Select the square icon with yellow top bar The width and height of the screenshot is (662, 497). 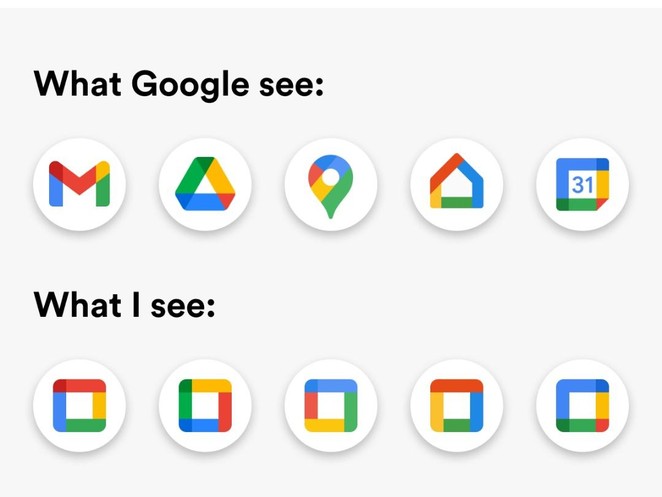coord(205,405)
